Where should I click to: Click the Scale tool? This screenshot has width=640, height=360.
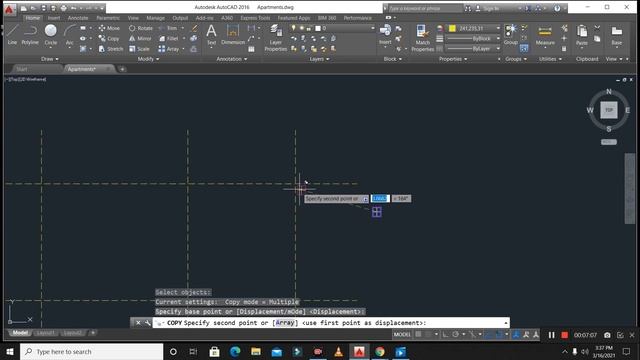point(139,49)
